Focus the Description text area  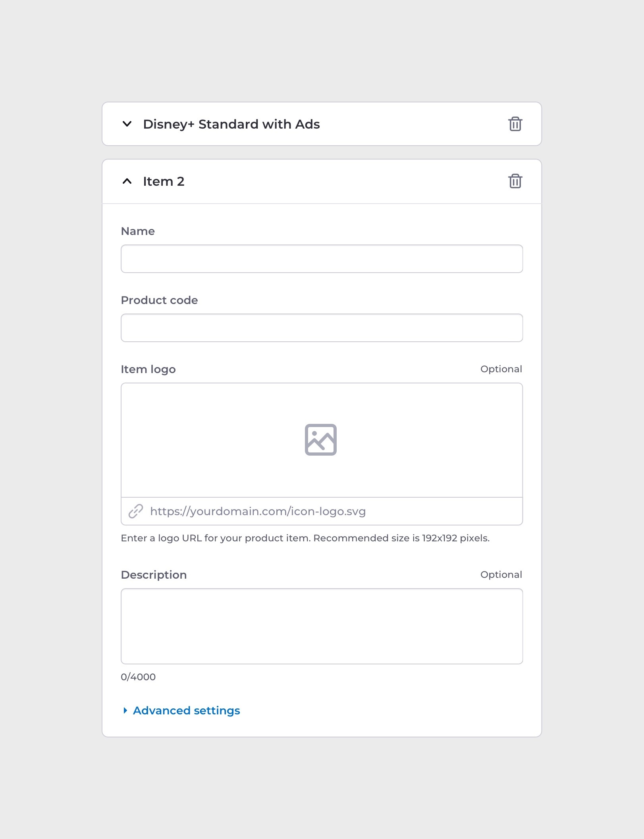click(x=322, y=626)
